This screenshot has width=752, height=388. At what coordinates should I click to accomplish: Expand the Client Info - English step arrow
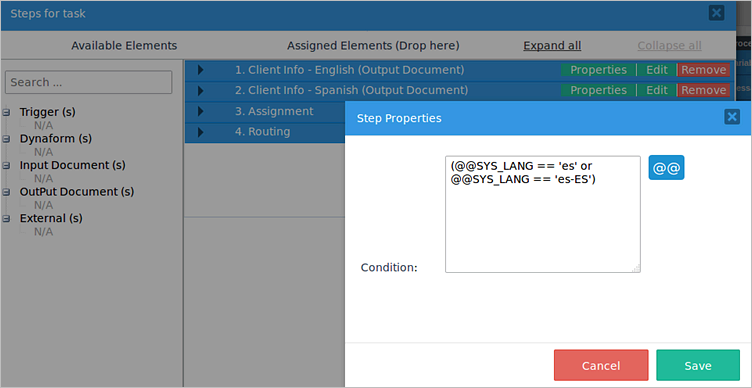click(x=200, y=70)
